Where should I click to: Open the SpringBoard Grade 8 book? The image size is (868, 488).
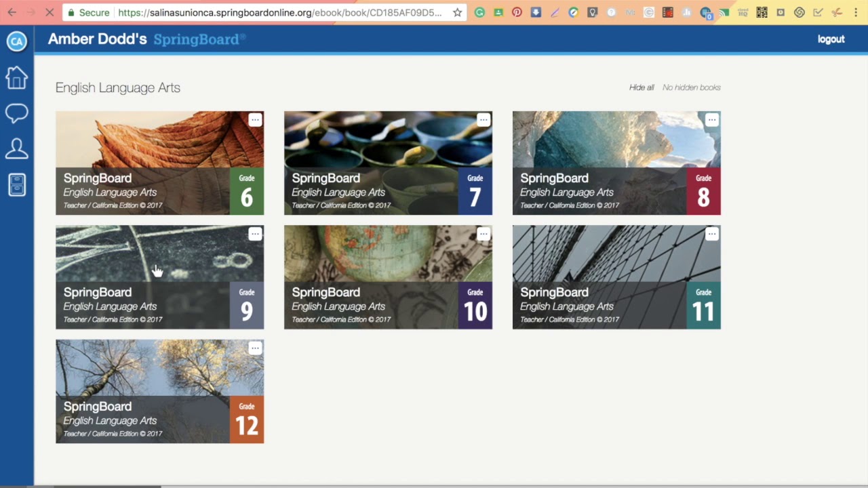pyautogui.click(x=616, y=163)
